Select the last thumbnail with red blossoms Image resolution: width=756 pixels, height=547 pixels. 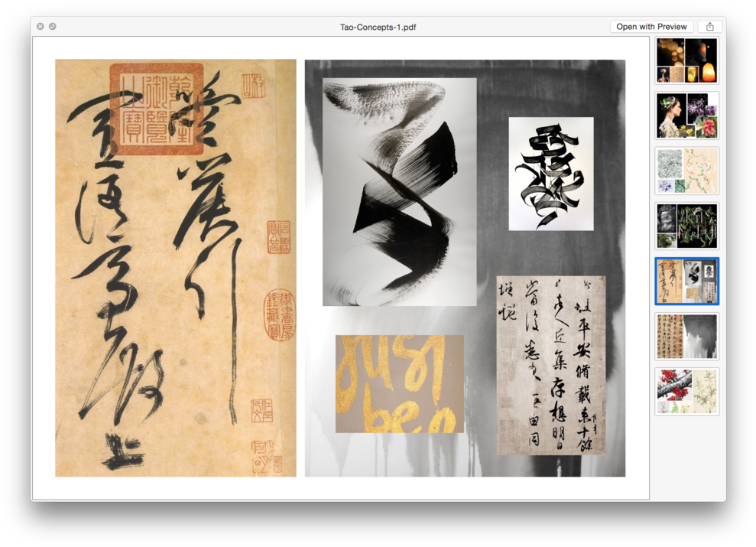[686, 391]
